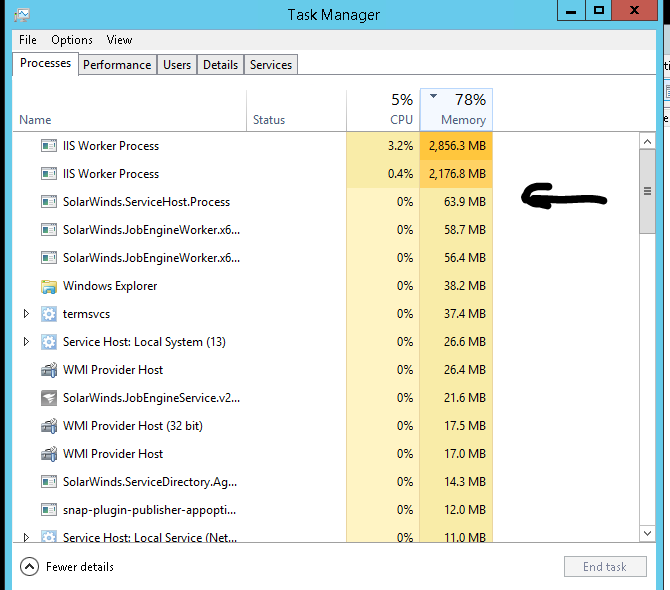Switch to the Performance tab
The width and height of the screenshot is (670, 590).
coord(117,65)
